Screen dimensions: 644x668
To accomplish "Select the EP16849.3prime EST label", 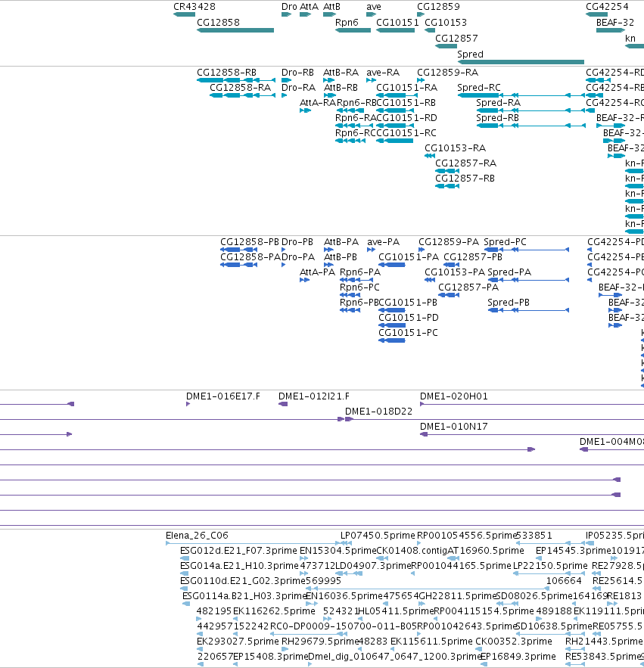I will [518, 657].
